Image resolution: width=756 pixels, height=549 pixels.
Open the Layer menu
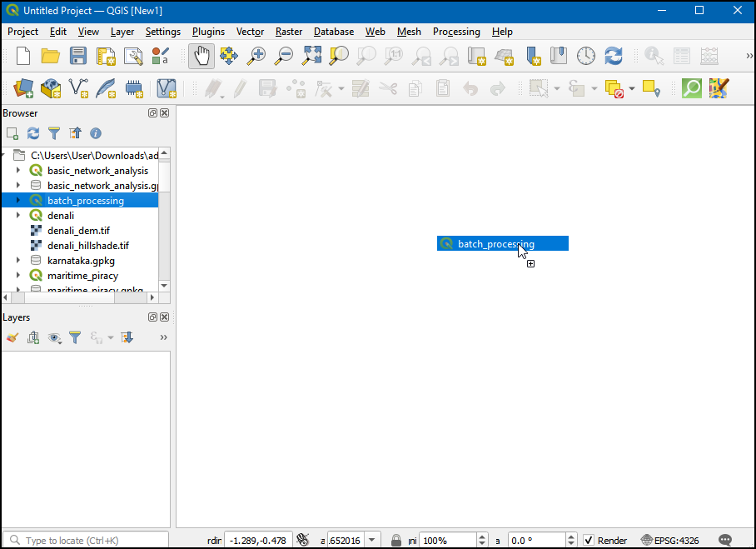pyautogui.click(x=122, y=32)
